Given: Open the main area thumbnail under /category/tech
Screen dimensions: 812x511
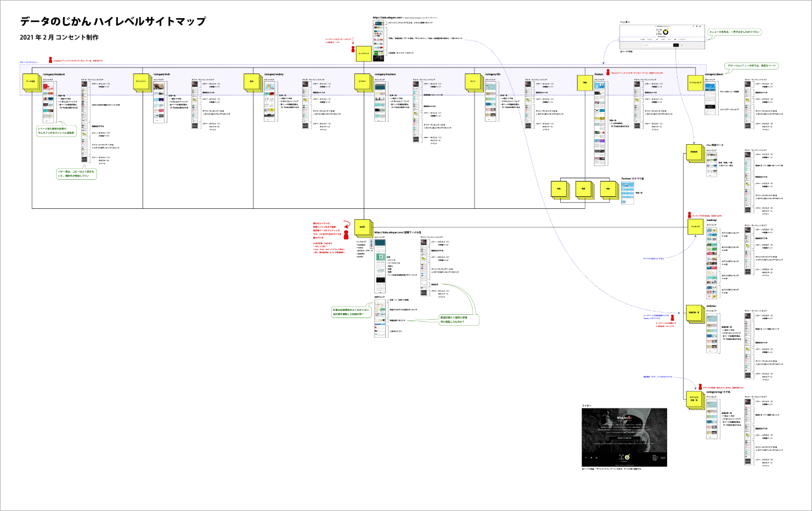Looking at the screenshot, I should click(x=159, y=102).
